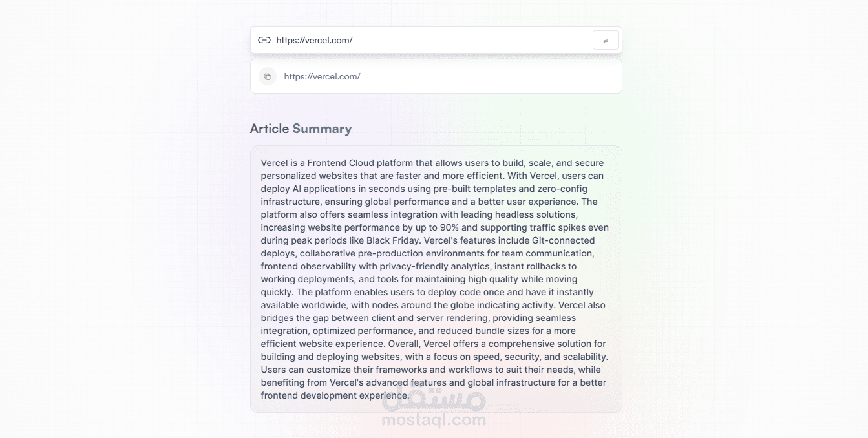Click the mostaql watermark logo
The image size is (868, 438).
434,399
